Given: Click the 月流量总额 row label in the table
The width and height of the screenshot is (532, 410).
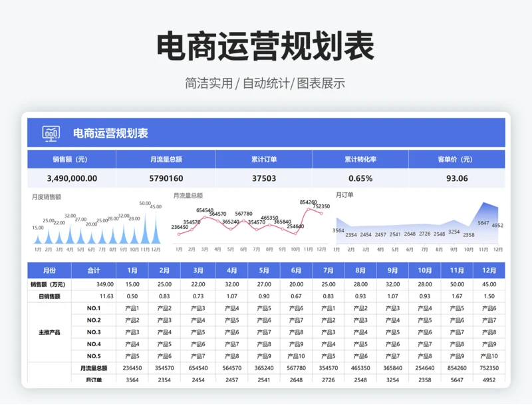Looking at the screenshot, I should pyautogui.click(x=94, y=368).
